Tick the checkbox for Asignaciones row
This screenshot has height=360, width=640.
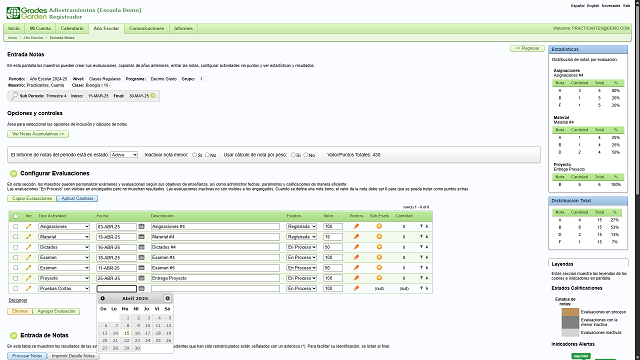pyautogui.click(x=16, y=227)
